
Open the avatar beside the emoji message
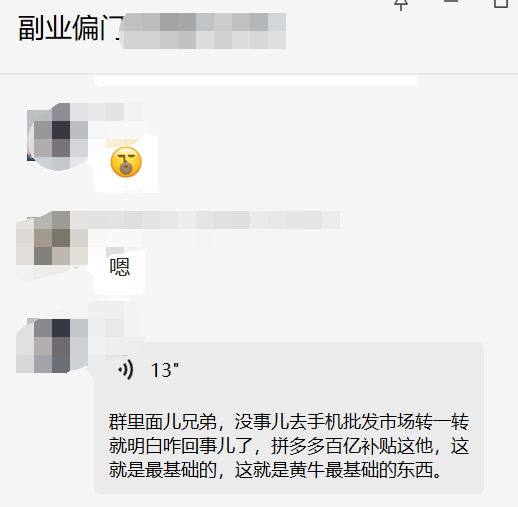click(x=57, y=137)
